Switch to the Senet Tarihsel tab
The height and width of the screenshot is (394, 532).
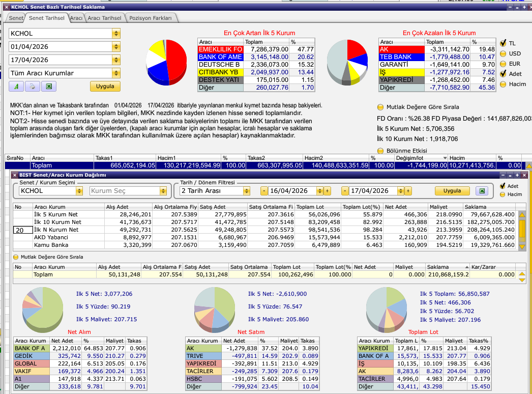pos(46,18)
